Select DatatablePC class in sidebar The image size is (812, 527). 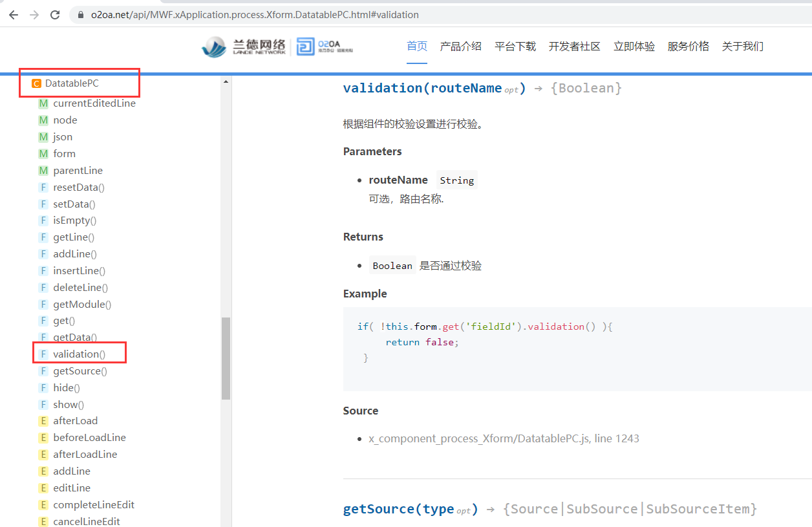tap(72, 83)
